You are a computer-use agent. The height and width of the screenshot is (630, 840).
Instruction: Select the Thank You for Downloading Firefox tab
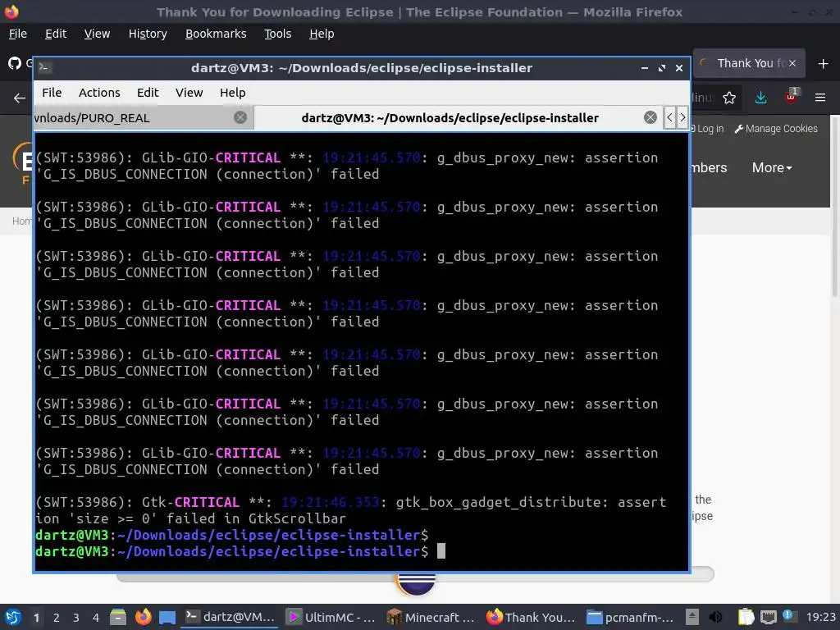pyautogui.click(x=748, y=63)
